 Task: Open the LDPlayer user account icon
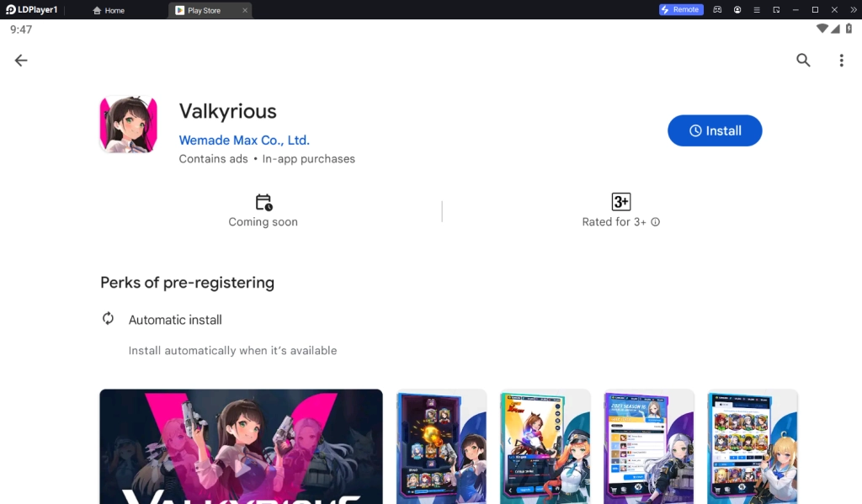click(737, 10)
